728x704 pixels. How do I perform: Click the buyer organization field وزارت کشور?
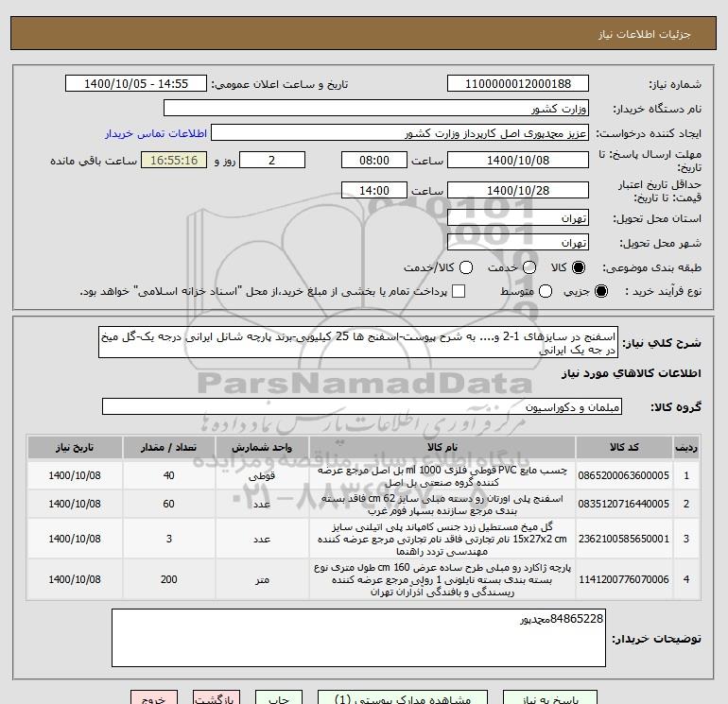[376, 108]
